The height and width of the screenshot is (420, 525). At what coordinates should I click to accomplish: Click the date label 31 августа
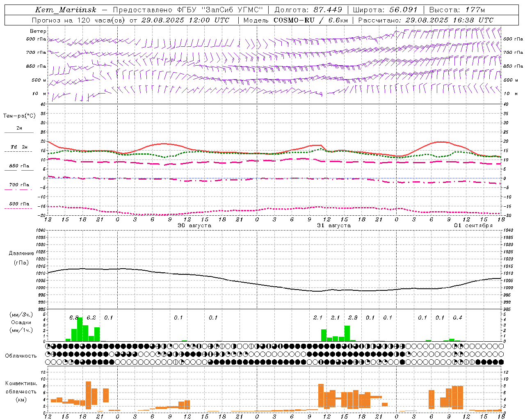point(334,226)
